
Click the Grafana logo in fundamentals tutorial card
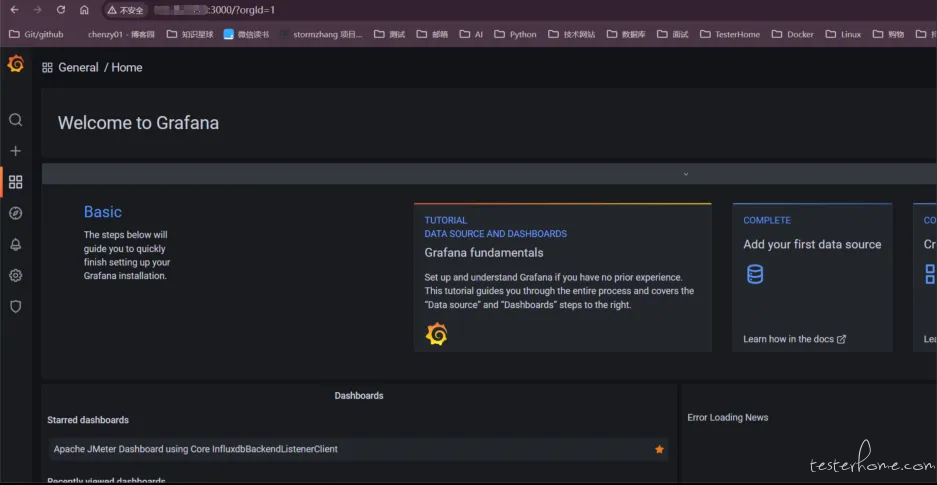tap(436, 334)
